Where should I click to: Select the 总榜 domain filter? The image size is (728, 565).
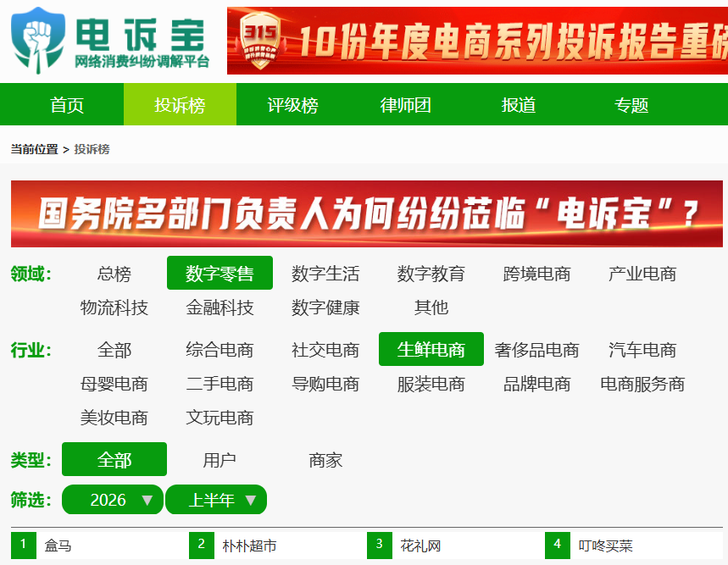[114, 274]
